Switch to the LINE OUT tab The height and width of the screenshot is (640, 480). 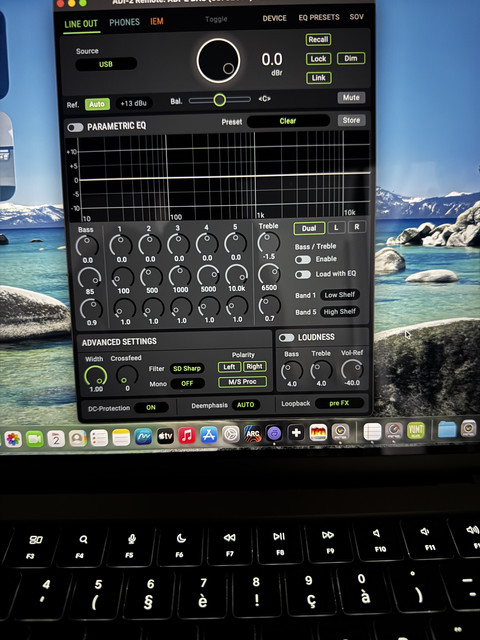click(x=81, y=24)
